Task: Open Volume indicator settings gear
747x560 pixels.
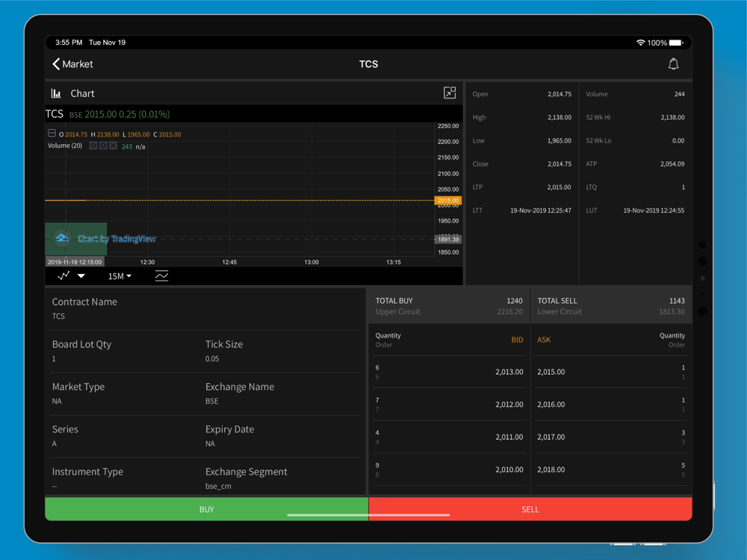Action: point(103,146)
